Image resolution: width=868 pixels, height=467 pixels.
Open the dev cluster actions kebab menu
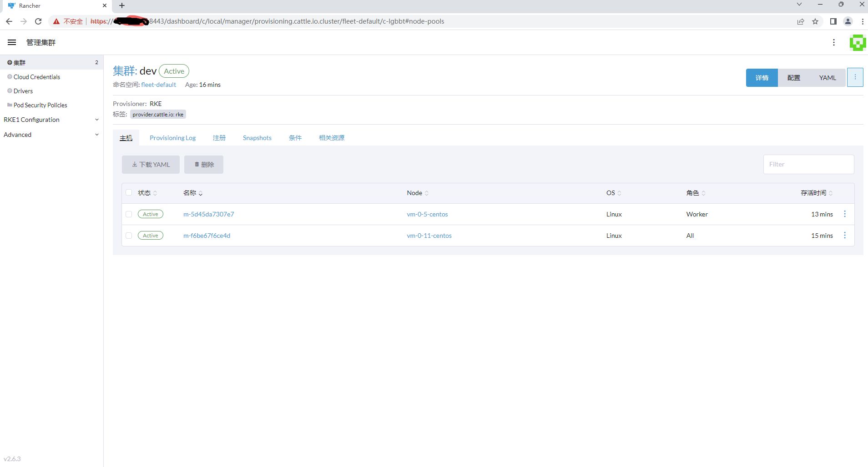tap(855, 77)
